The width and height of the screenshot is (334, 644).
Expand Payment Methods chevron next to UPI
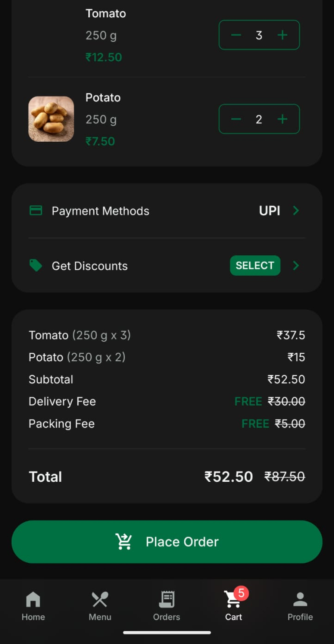[296, 211]
